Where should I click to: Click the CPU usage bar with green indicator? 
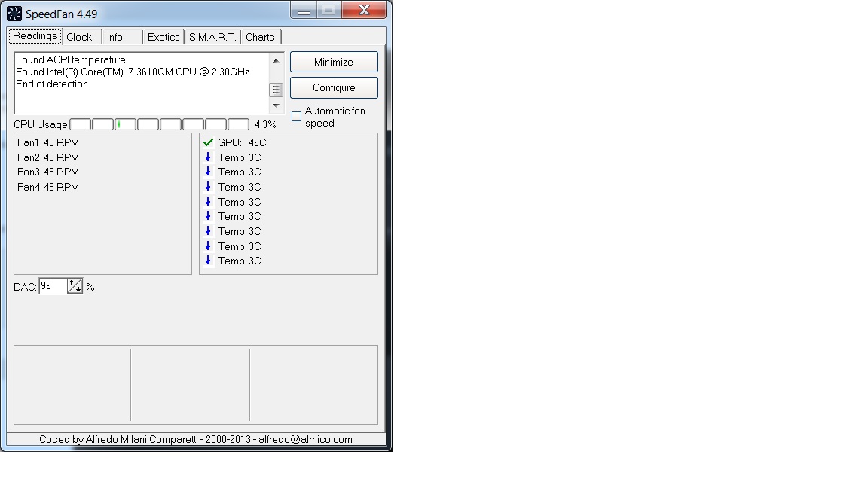[125, 124]
